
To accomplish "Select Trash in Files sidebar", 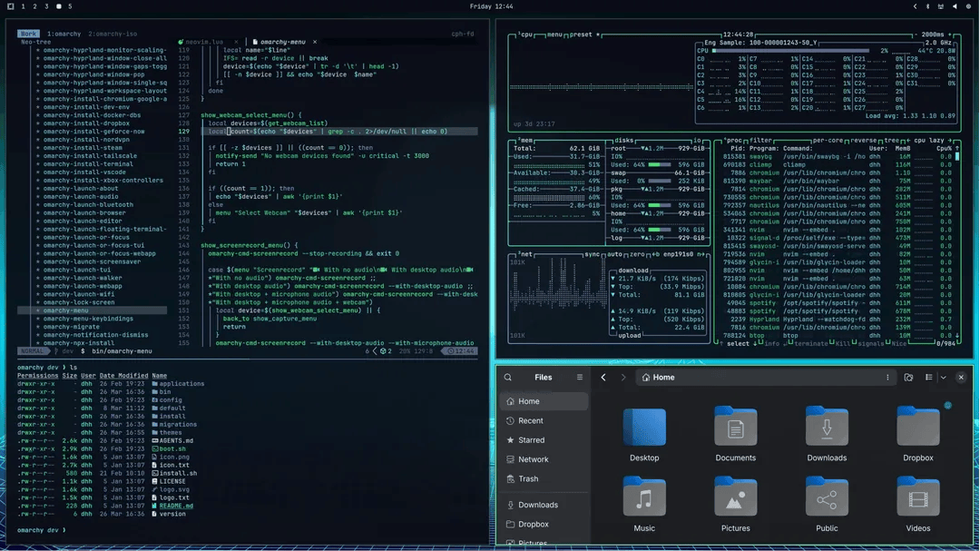I will click(x=544, y=478).
